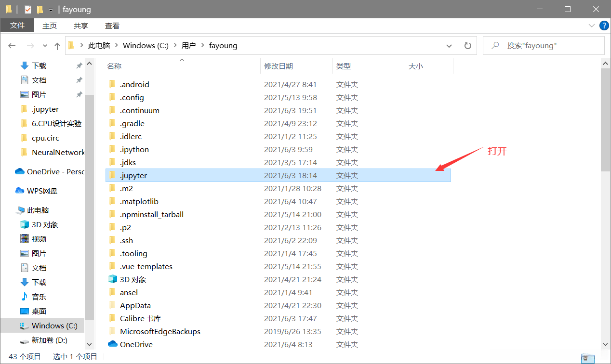This screenshot has height=364, width=611.
Task: Switch to the 查看 ribbon tab
Action: 112,26
